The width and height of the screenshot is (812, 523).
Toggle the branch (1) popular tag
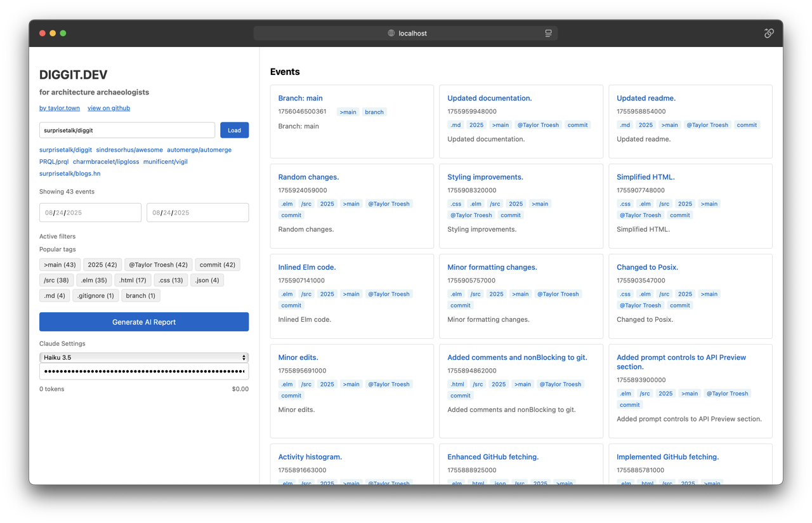coord(140,295)
